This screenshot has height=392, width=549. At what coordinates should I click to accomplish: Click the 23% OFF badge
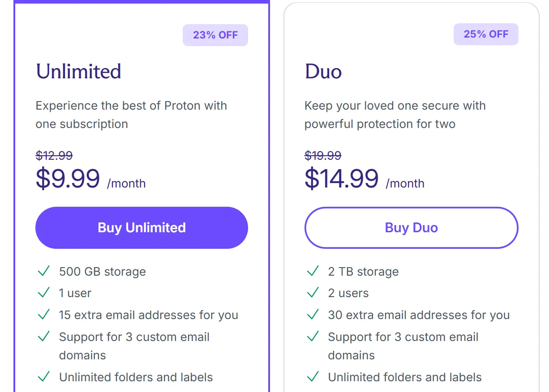tap(215, 35)
